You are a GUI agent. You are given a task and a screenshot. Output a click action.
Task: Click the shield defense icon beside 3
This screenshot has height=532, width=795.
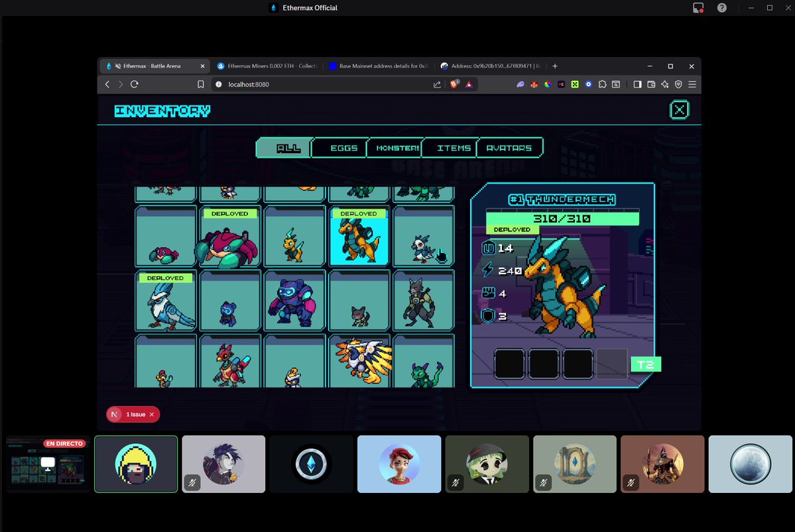click(488, 316)
